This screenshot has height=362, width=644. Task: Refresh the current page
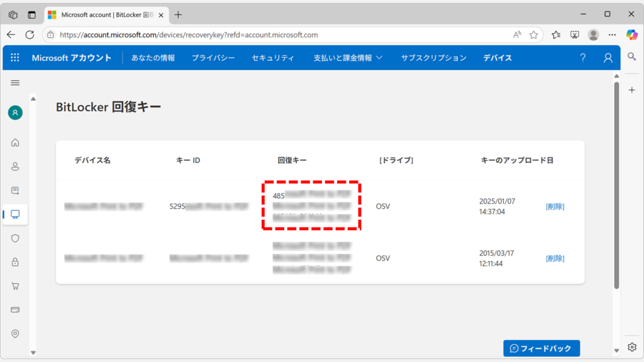pos(30,35)
